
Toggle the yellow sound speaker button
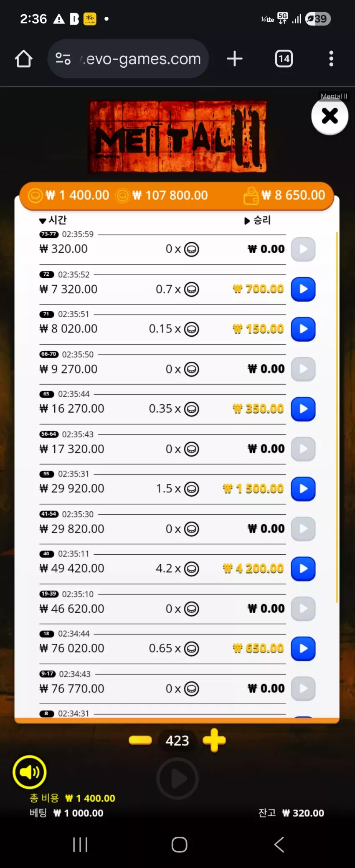[x=30, y=772]
